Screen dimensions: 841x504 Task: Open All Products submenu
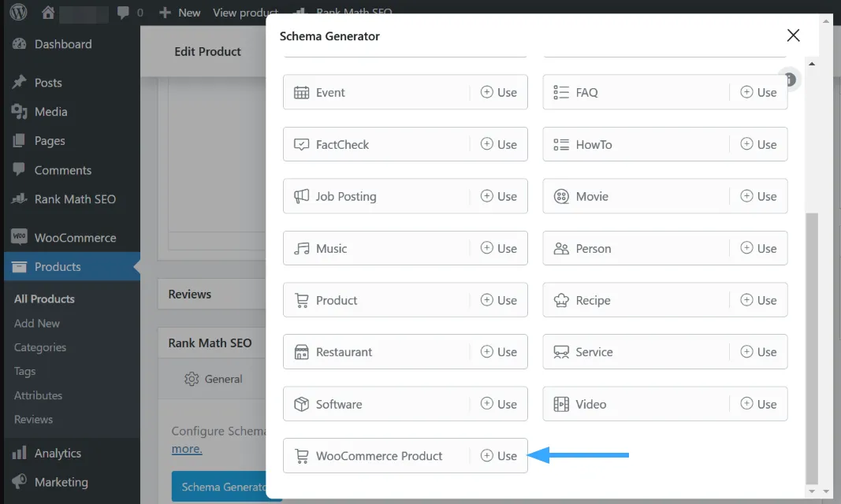pos(44,299)
